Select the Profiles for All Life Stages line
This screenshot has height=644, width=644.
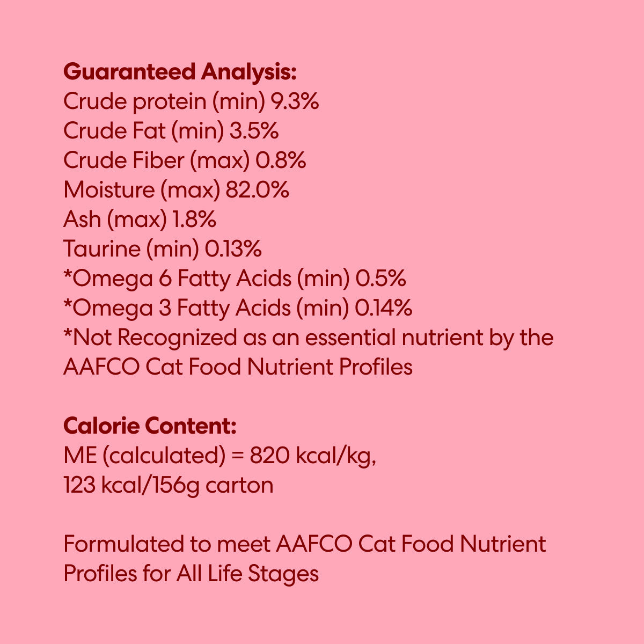point(191,574)
